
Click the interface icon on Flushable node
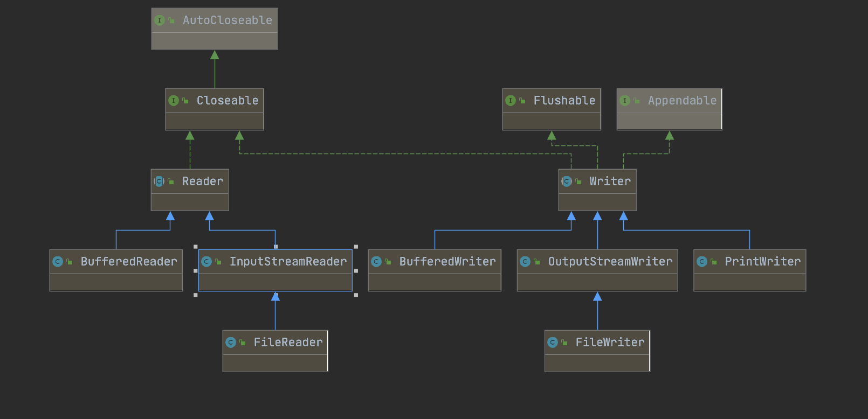click(511, 101)
